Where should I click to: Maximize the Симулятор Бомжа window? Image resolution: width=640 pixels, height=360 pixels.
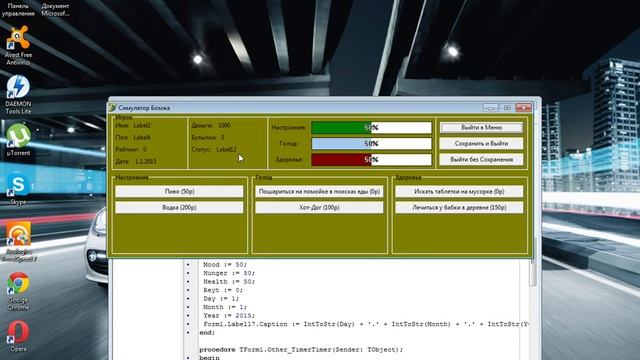[x=507, y=108]
